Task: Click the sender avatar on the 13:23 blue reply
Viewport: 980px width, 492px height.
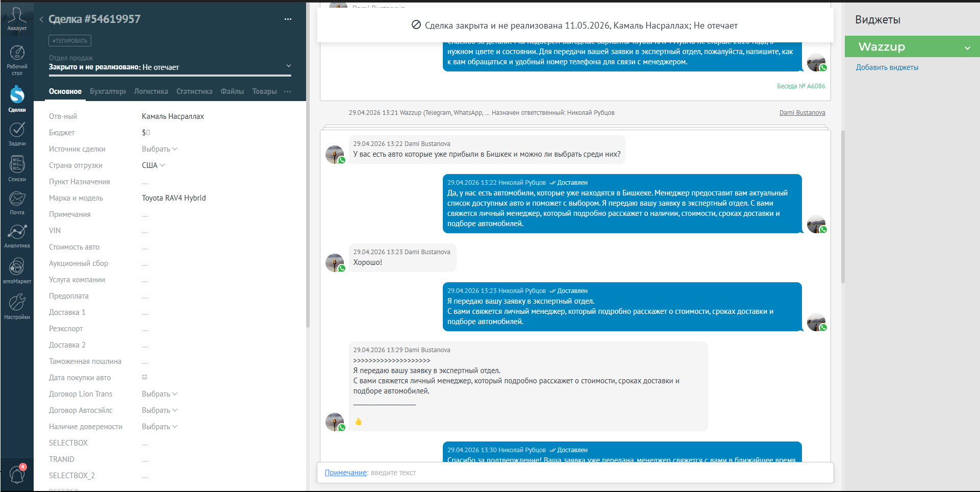Action: tap(816, 322)
